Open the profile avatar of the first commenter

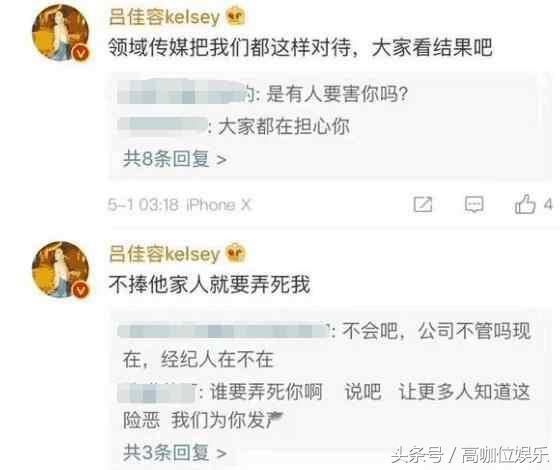60,32
